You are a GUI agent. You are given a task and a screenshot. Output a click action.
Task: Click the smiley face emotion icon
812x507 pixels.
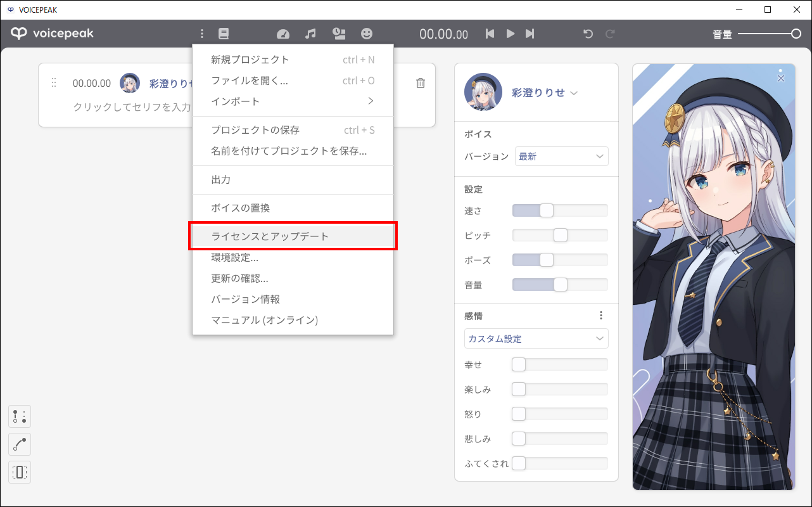click(367, 34)
